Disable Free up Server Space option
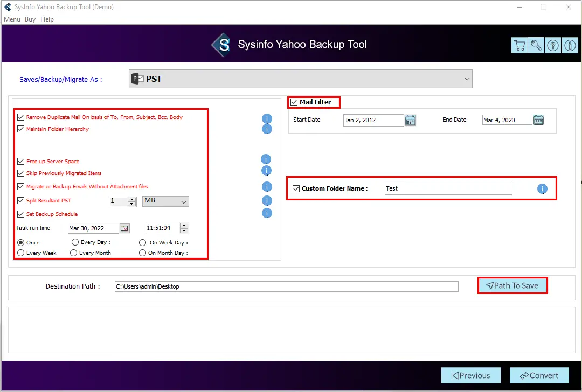The image size is (582, 392). (x=21, y=162)
